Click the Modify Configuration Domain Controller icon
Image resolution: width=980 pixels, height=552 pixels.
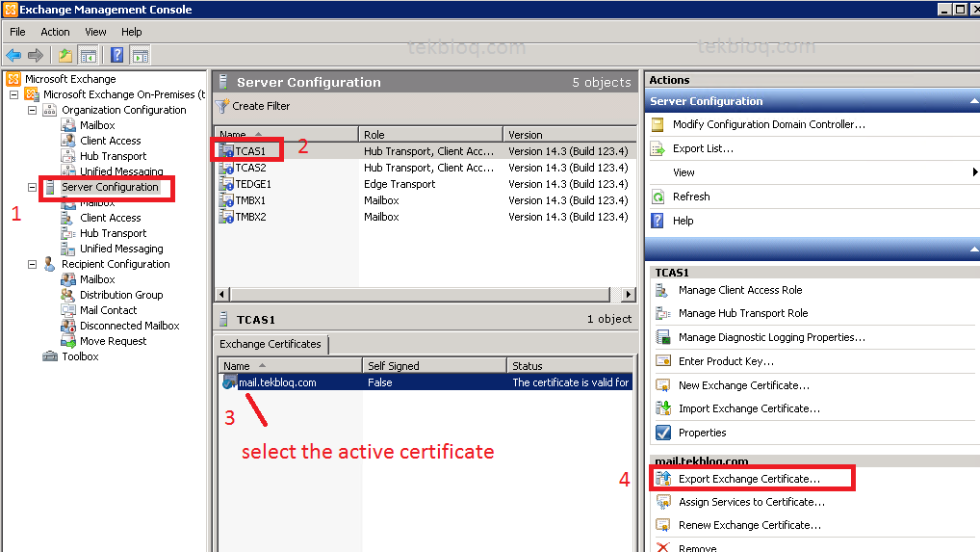658,124
